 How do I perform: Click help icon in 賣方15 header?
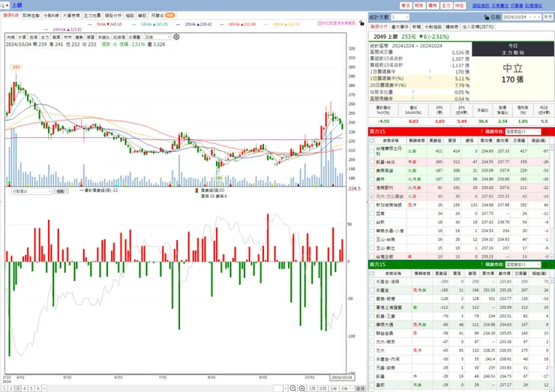click(x=481, y=265)
